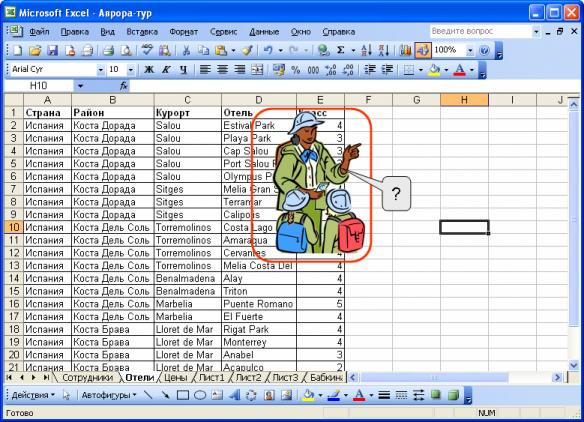Select column H header

tap(464, 100)
